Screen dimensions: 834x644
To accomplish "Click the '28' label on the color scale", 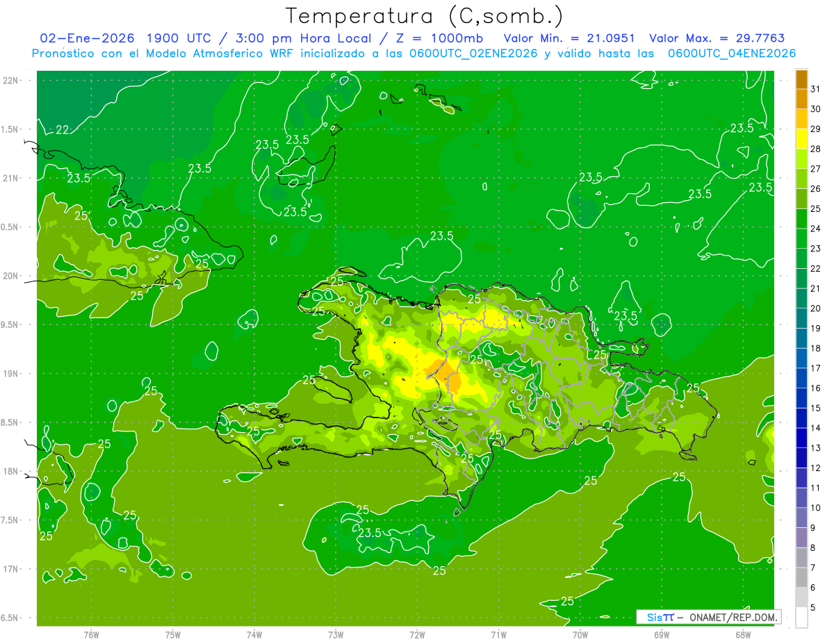I will click(x=815, y=149).
